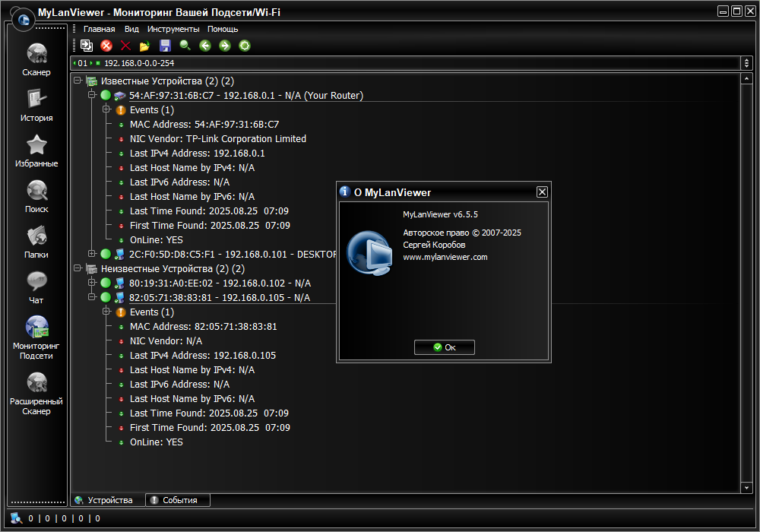
Task: Select the 82:05:71:38:83:81 - 192.168.0.105 row
Action: (220, 297)
